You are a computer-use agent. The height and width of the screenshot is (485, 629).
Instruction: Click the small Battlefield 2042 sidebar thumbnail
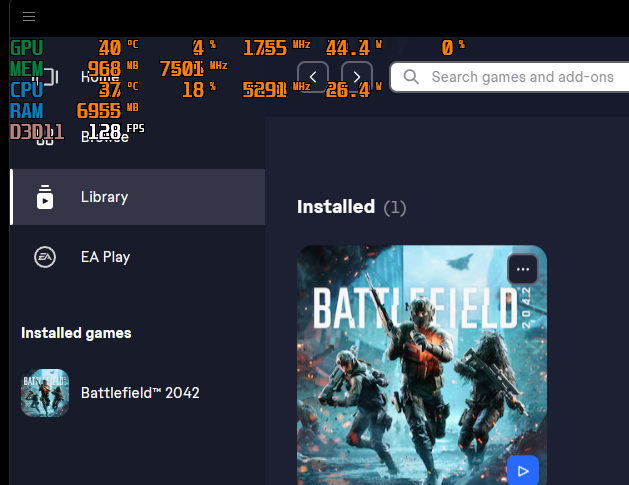pyautogui.click(x=45, y=393)
